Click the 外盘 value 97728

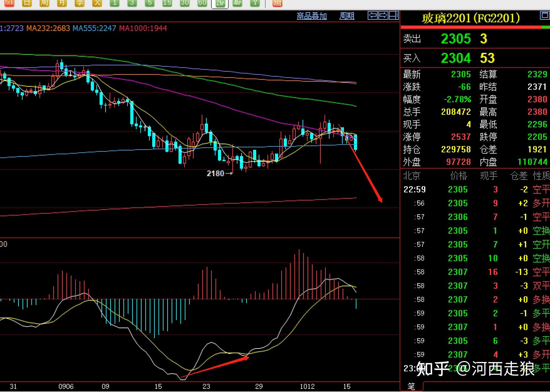point(458,162)
